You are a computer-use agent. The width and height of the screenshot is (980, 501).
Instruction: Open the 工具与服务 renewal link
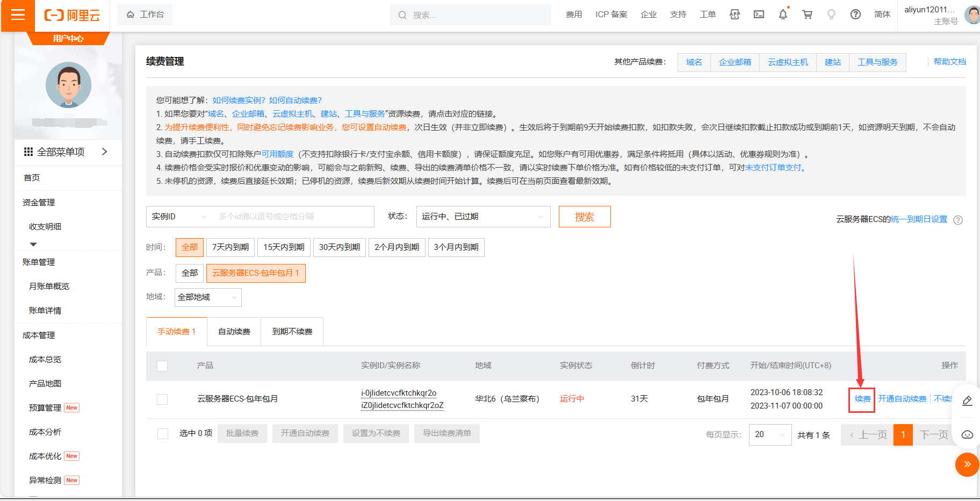coord(877,62)
